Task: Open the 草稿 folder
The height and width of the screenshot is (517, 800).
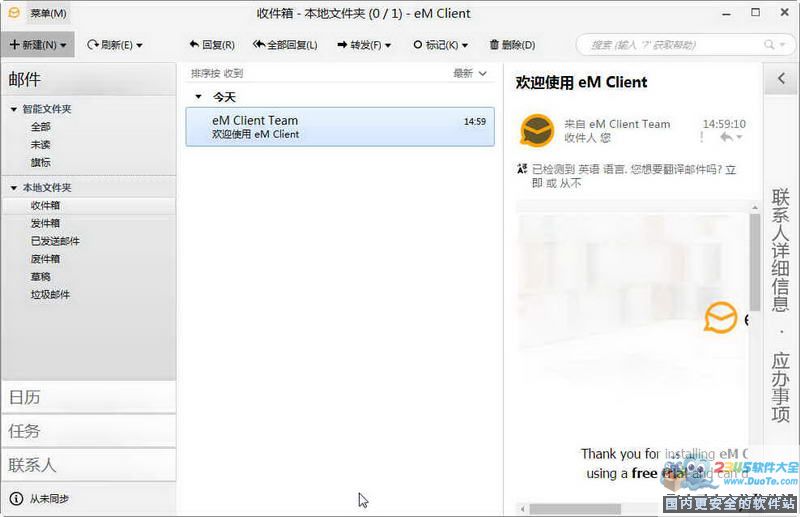Action: coord(40,277)
